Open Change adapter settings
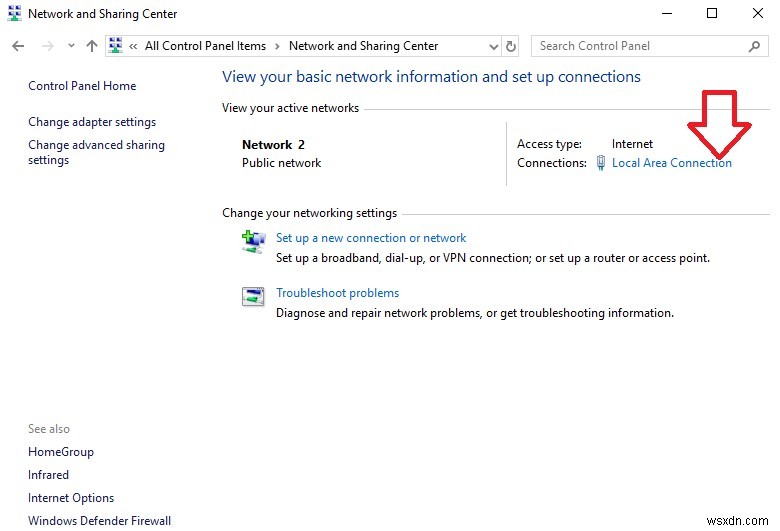 coord(92,122)
